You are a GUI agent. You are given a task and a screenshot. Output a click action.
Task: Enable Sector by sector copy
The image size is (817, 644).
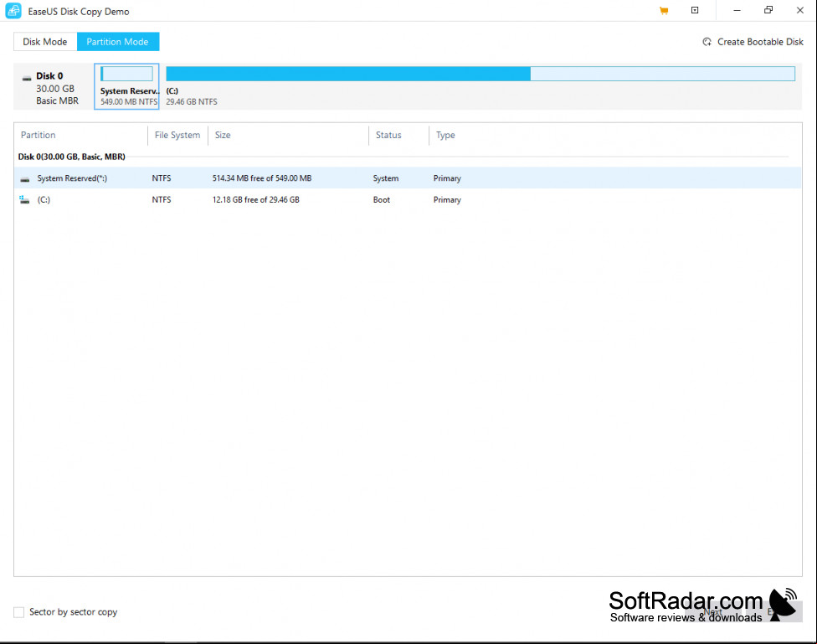click(18, 612)
